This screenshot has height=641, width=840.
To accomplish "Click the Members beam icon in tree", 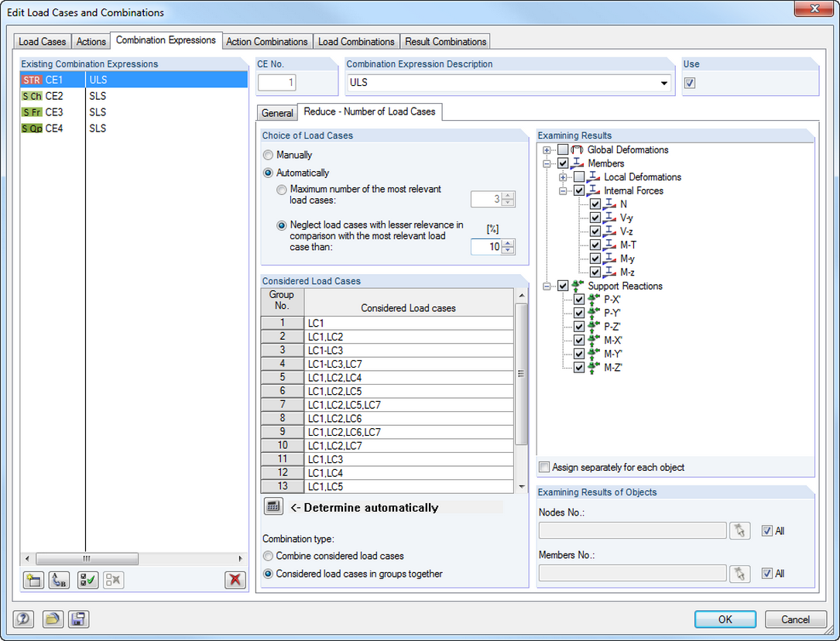I will tap(577, 163).
